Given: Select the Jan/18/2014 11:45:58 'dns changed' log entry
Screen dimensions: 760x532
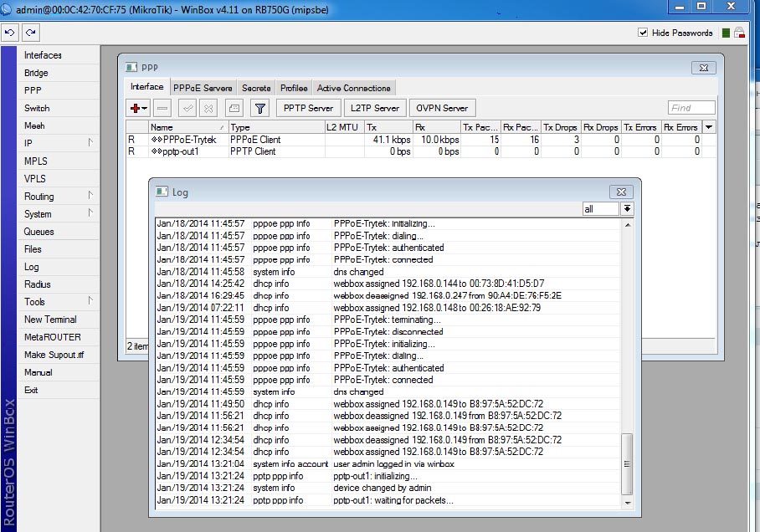Looking at the screenshot, I should coord(388,271).
